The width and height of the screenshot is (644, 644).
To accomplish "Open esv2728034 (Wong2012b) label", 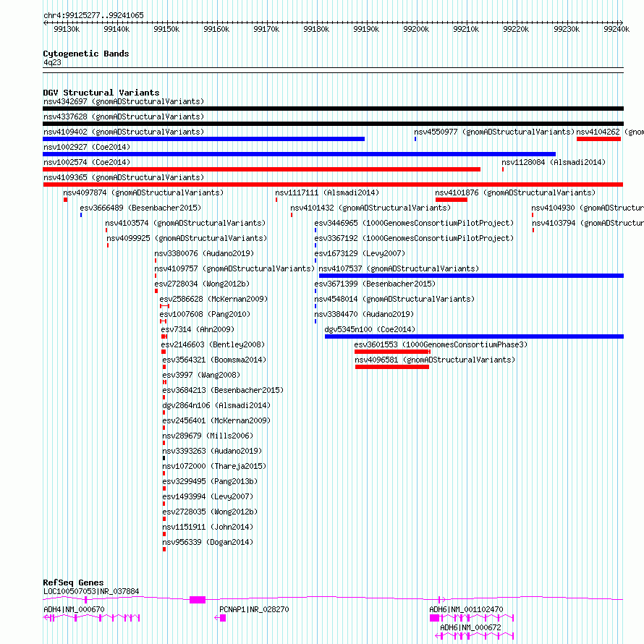I will (x=202, y=284).
